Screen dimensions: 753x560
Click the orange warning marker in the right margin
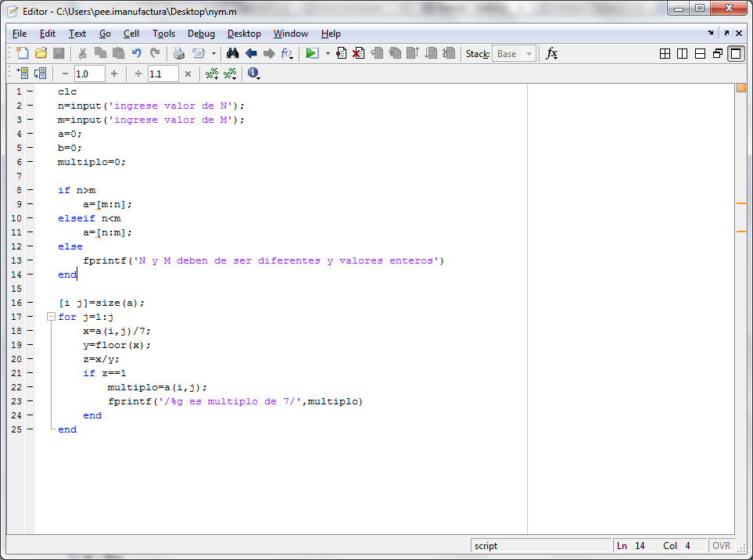(740, 203)
